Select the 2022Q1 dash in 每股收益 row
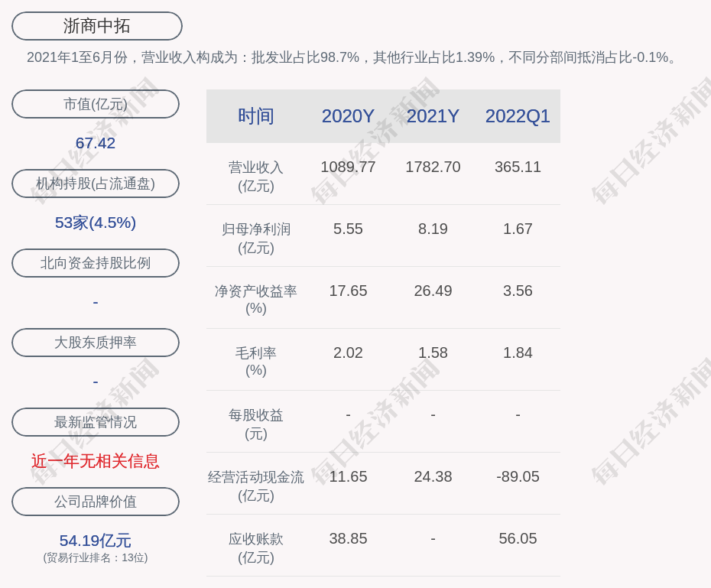The width and height of the screenshot is (711, 588). click(518, 415)
